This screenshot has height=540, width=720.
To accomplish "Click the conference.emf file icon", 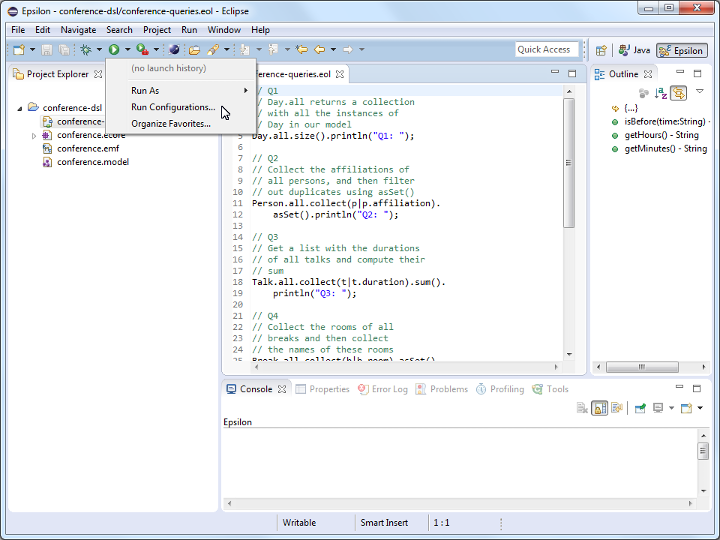I will tap(47, 148).
